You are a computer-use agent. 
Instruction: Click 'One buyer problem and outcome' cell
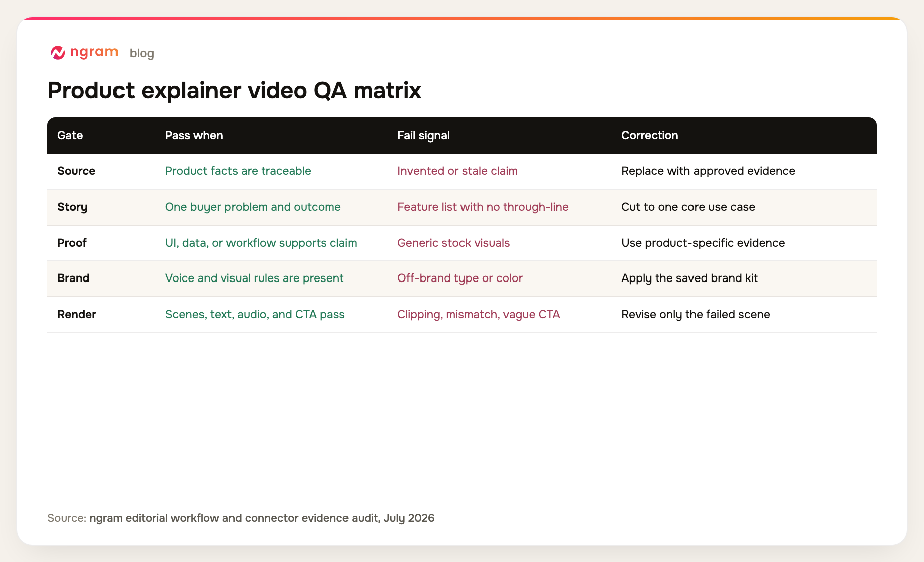pyautogui.click(x=253, y=207)
